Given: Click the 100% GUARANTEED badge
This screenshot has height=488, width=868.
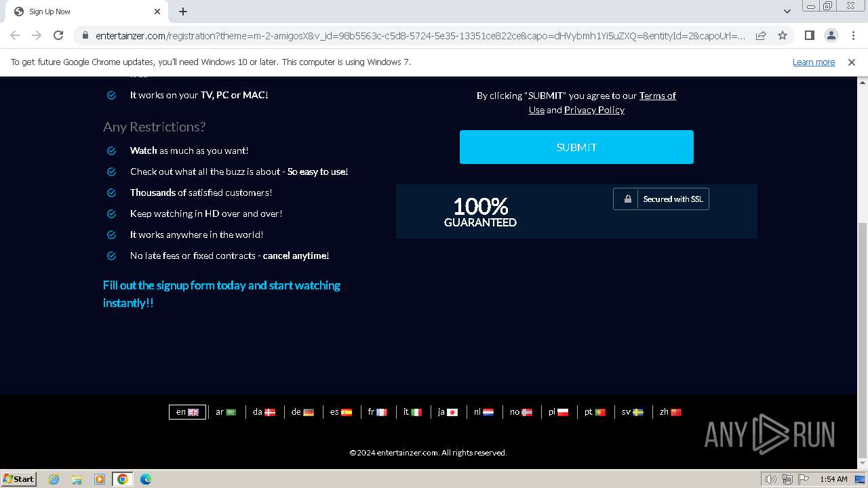Looking at the screenshot, I should 480,211.
